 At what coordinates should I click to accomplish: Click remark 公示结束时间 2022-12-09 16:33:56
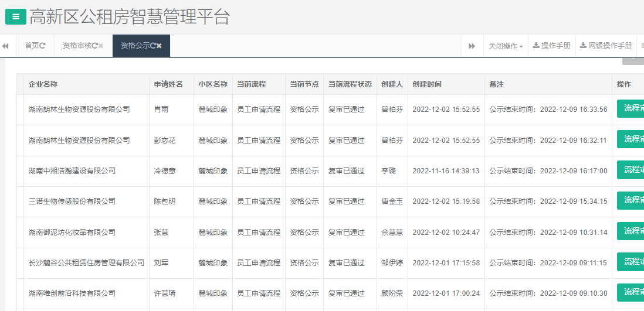pos(548,110)
